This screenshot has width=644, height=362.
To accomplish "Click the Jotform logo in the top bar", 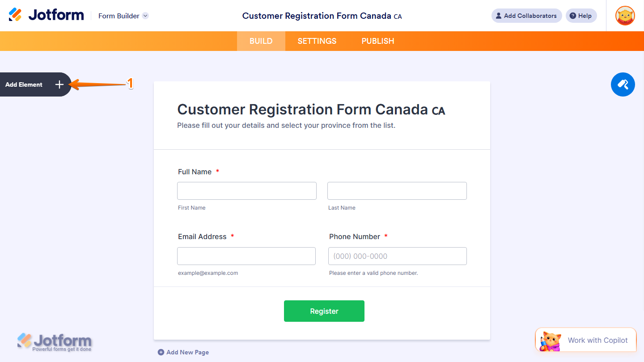I will click(x=46, y=14).
